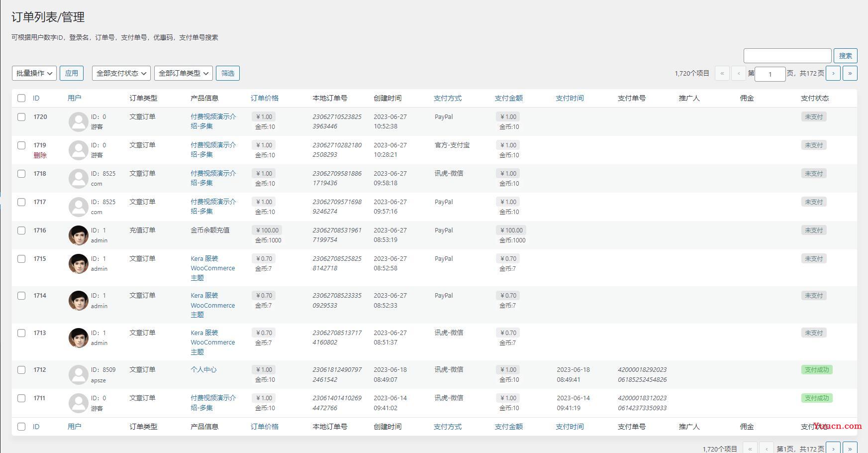Click the 筛选 filter button
The image size is (868, 453).
pos(228,73)
